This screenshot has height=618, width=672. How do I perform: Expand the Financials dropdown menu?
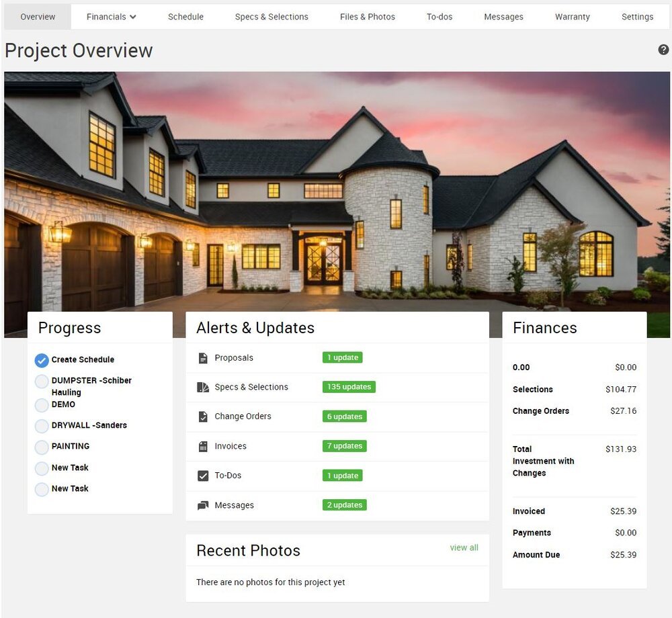(111, 16)
